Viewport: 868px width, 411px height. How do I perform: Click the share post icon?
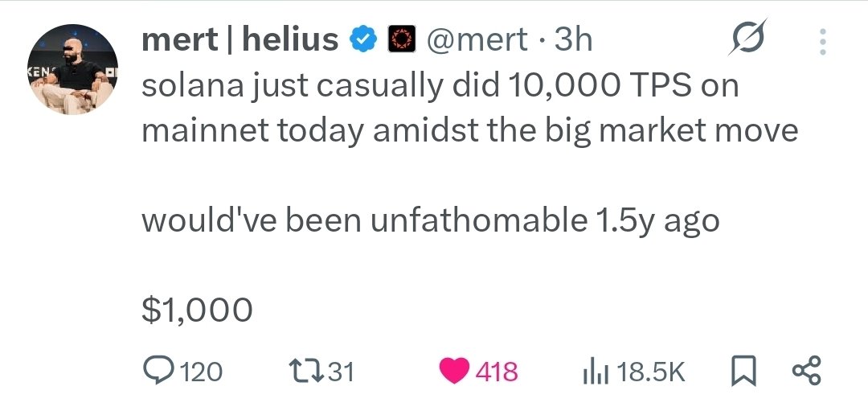[806, 370]
